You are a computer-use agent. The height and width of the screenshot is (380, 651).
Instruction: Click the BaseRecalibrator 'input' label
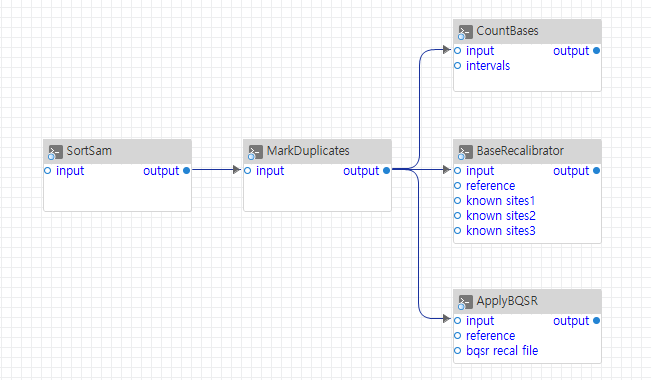pos(480,171)
